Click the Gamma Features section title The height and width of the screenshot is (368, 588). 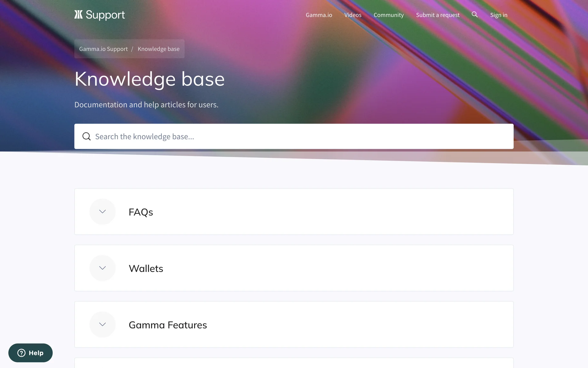168,325
